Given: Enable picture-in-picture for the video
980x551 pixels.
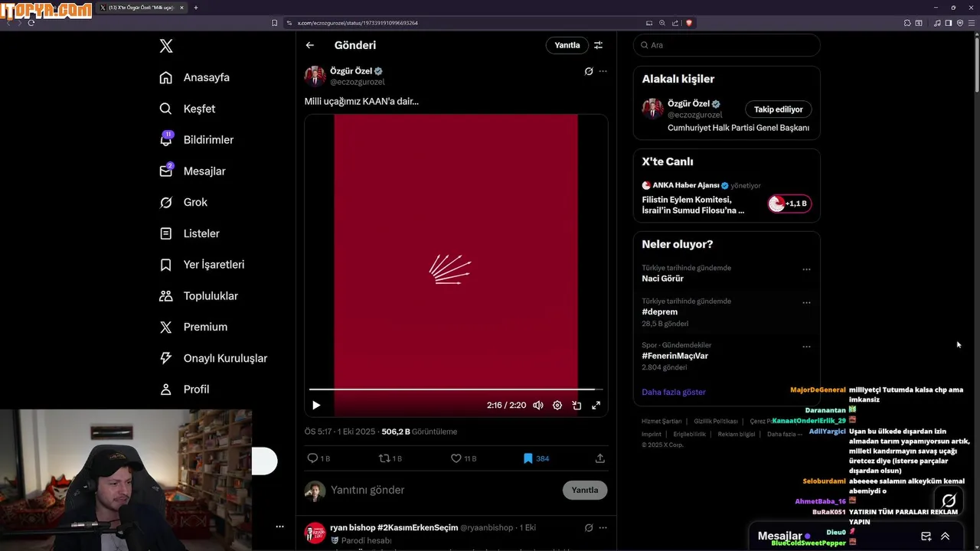Looking at the screenshot, I should 577,406.
